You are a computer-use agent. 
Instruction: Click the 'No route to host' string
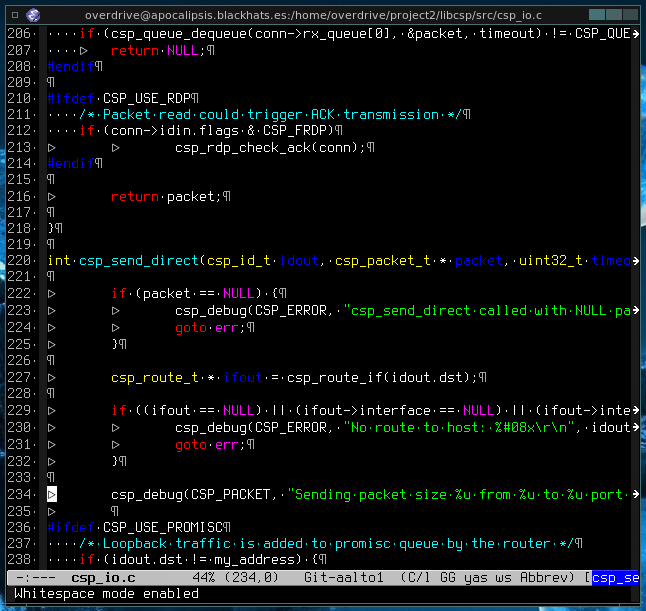[x=459, y=428]
